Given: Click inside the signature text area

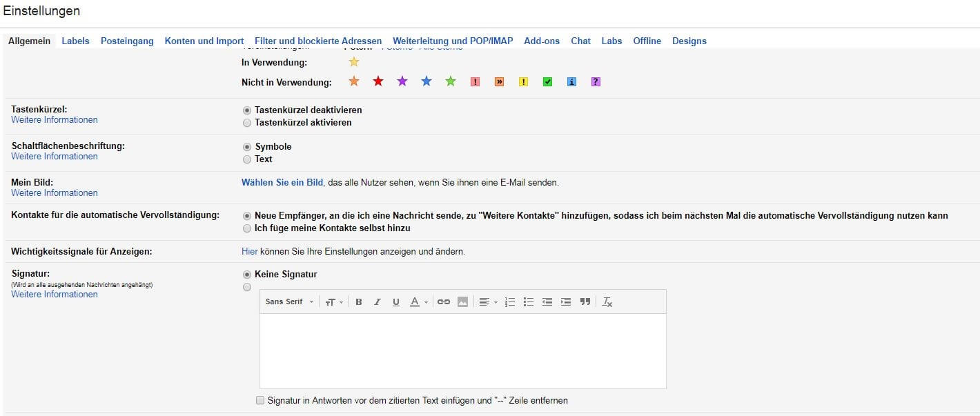Looking at the screenshot, I should pyautogui.click(x=462, y=350).
